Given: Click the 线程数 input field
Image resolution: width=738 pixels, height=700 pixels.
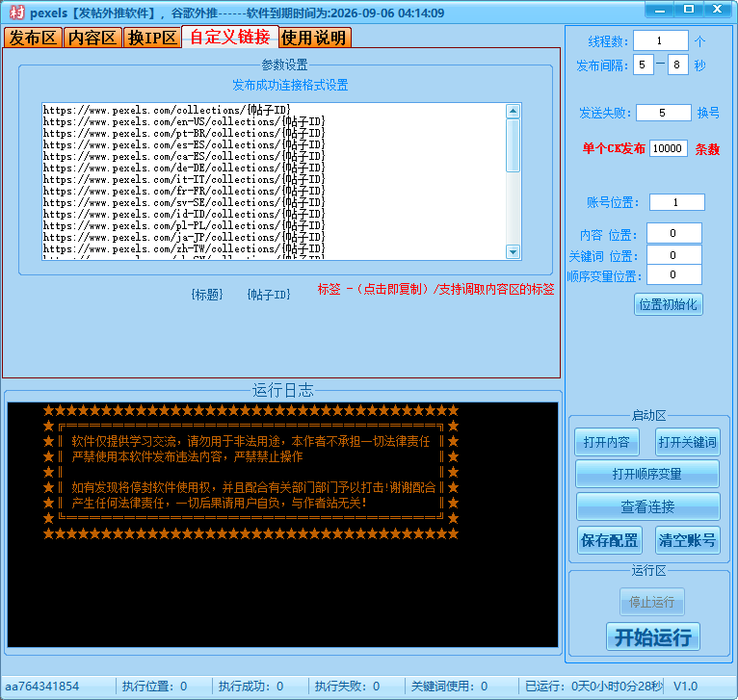Looking at the screenshot, I should (x=660, y=41).
